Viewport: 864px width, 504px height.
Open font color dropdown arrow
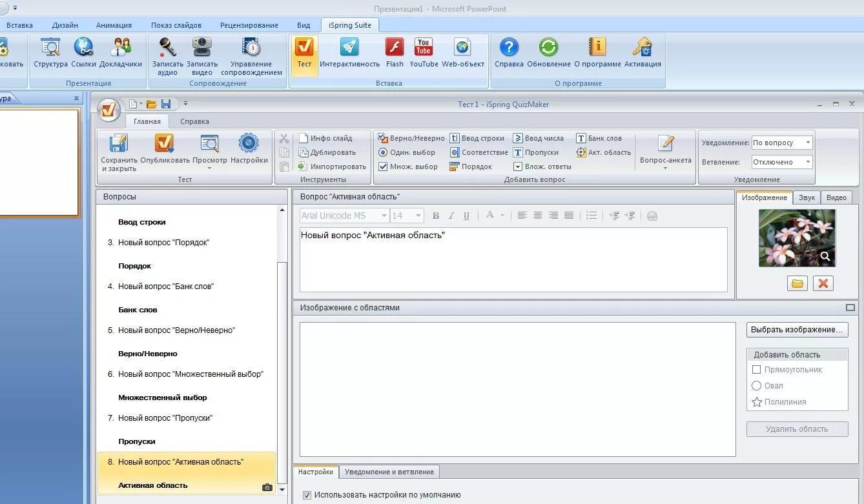(x=502, y=216)
